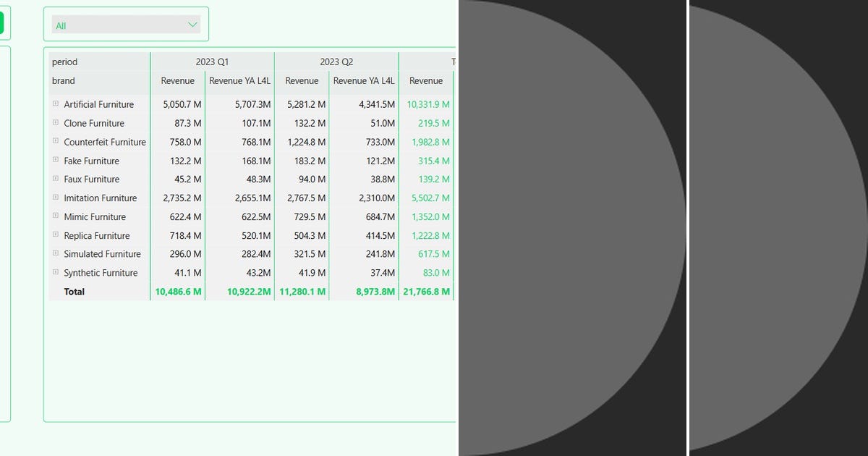Click the chevron icon inside the All slicer
Image resolution: width=868 pixels, height=456 pixels.
click(x=192, y=24)
